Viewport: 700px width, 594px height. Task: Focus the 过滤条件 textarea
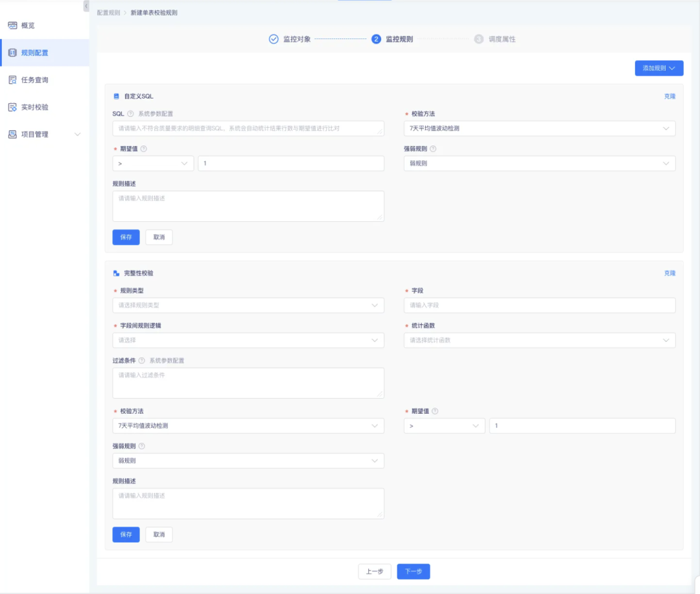(x=248, y=383)
